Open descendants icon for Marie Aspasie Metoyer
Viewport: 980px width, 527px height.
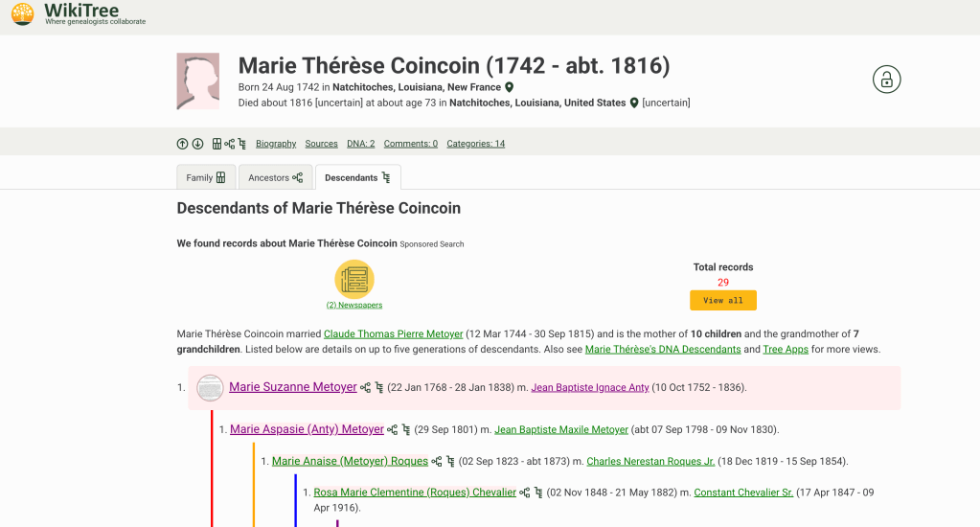pyautogui.click(x=405, y=430)
